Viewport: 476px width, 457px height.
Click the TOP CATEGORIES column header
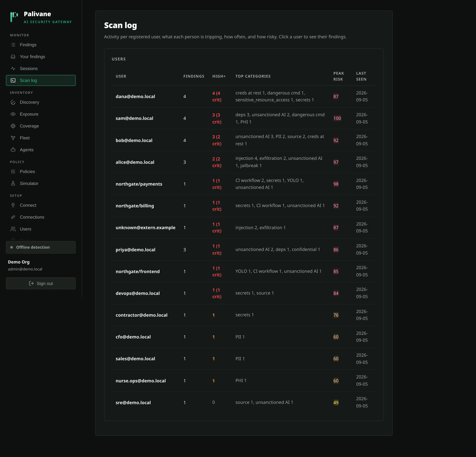(253, 76)
